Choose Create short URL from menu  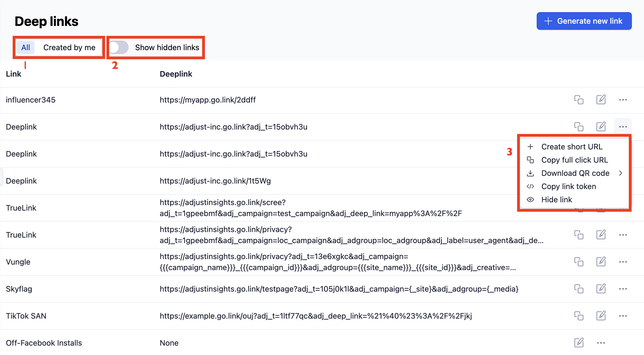(x=571, y=147)
